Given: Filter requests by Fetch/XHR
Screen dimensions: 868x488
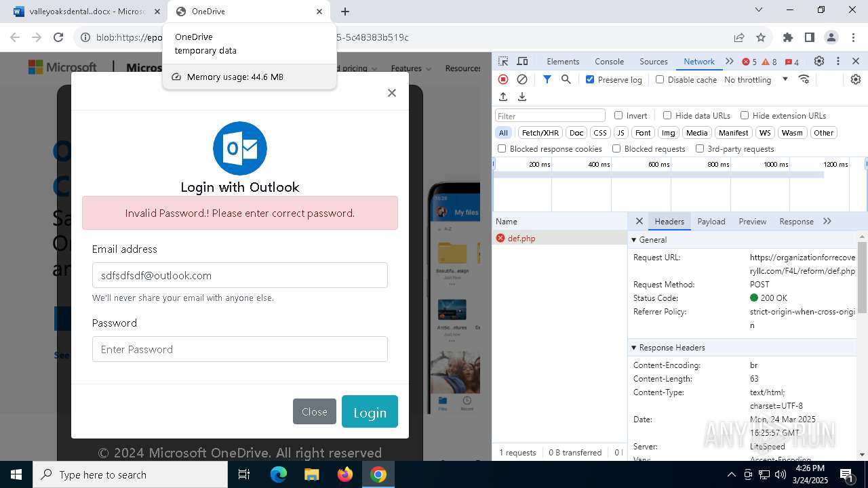Looking at the screenshot, I should point(540,133).
